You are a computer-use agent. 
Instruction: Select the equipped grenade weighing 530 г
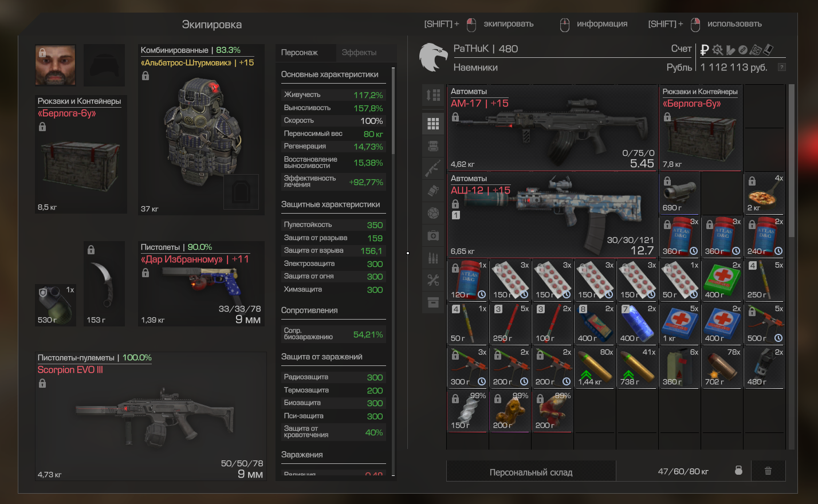56,305
